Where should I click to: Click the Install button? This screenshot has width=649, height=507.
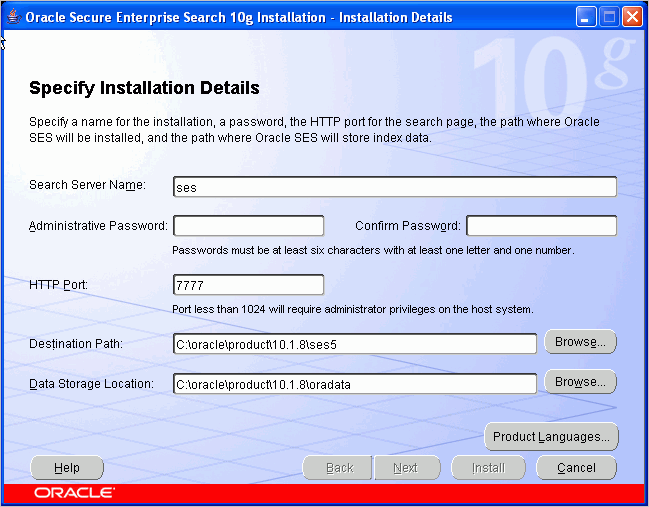488,468
